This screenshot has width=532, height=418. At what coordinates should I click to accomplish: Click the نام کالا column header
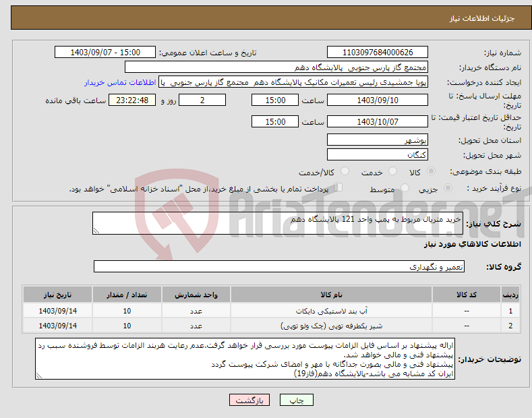[331, 295]
